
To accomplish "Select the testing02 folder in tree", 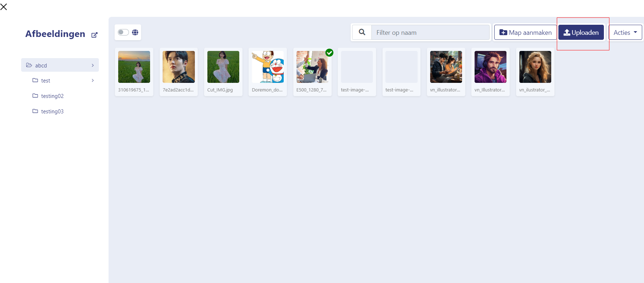I will tap(52, 96).
